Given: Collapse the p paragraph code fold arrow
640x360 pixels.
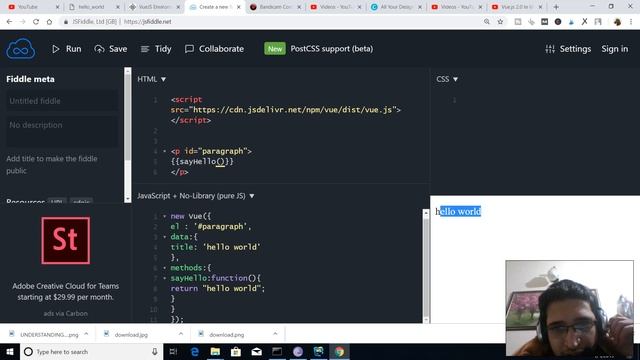Looking at the screenshot, I should [x=164, y=151].
